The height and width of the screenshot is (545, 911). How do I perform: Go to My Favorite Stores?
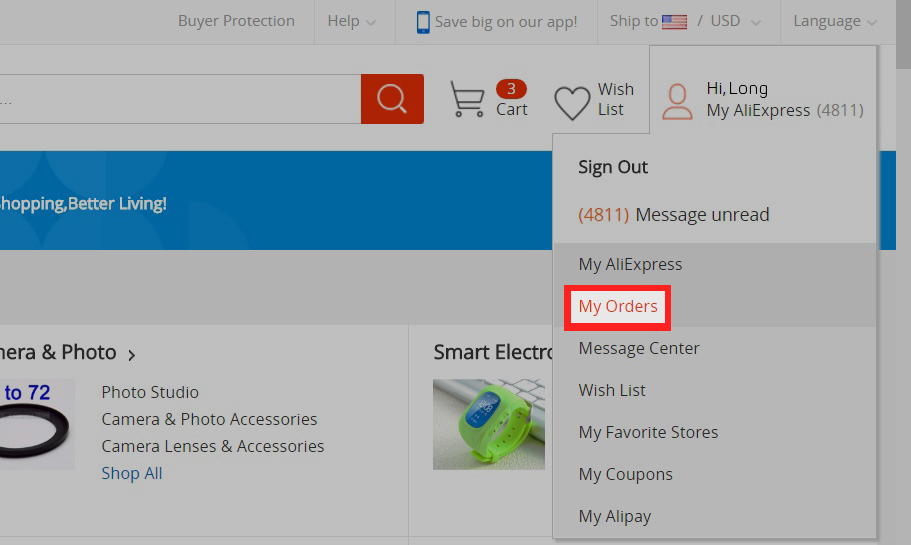coord(648,432)
